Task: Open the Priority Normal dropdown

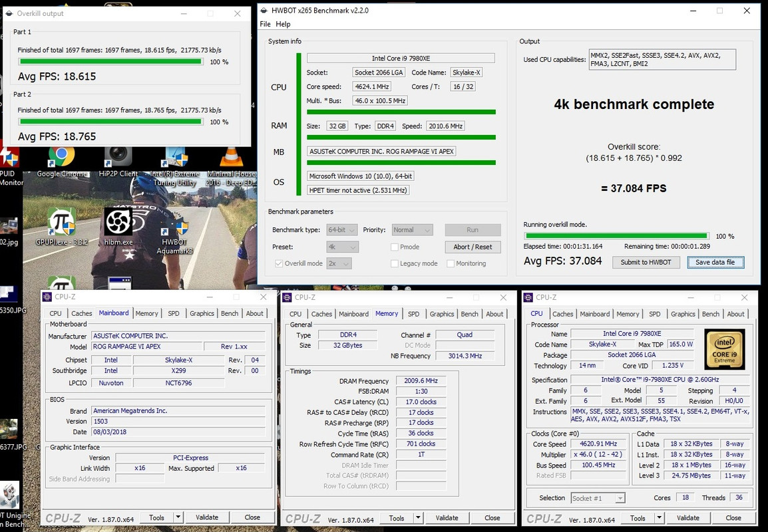Action: pos(413,229)
